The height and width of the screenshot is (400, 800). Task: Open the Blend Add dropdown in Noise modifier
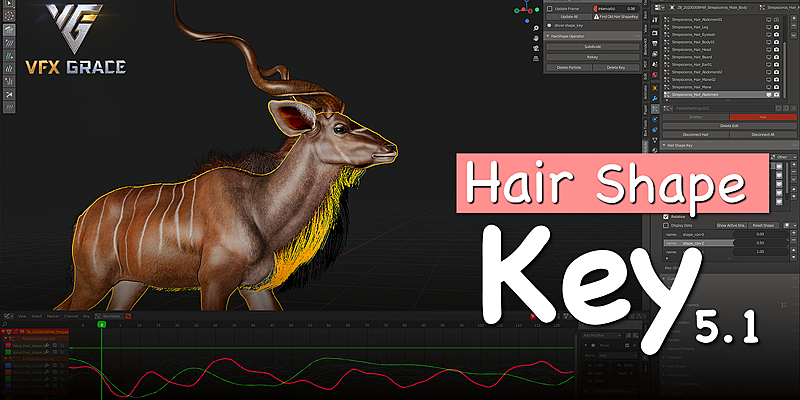pos(618,355)
